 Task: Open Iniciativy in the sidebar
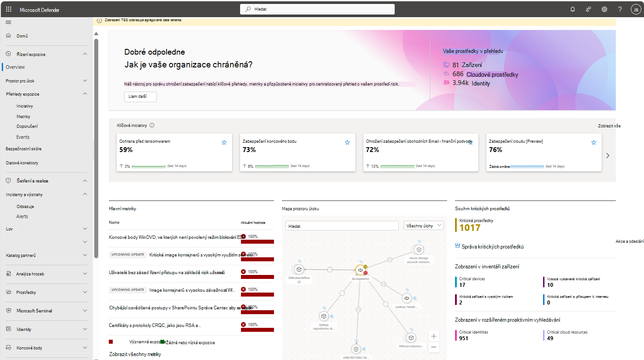pyautogui.click(x=25, y=106)
